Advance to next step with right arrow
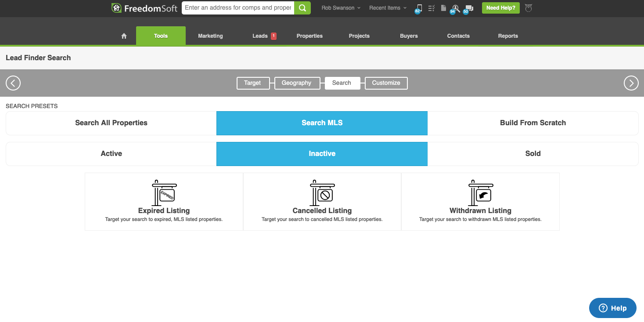This screenshot has width=644, height=322. tap(631, 83)
